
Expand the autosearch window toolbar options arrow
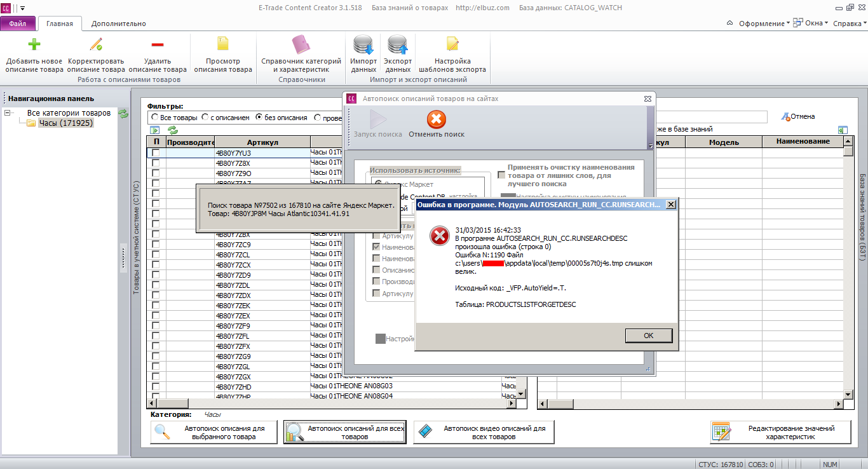tap(650, 146)
